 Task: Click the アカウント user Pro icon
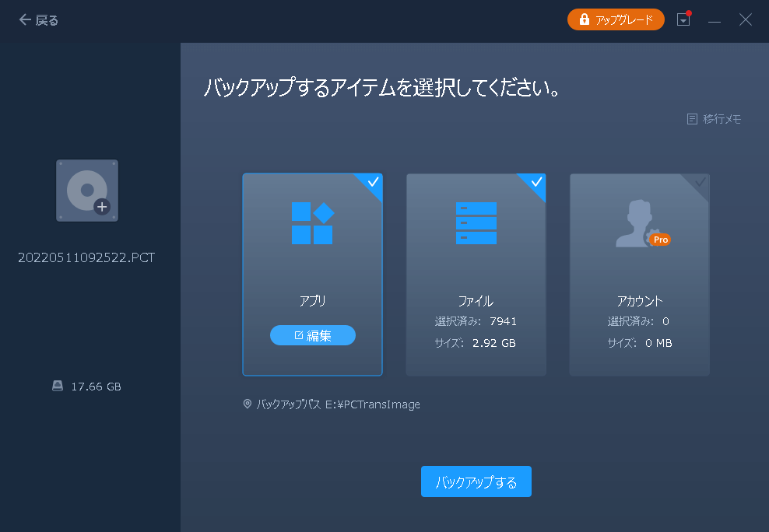tap(641, 226)
